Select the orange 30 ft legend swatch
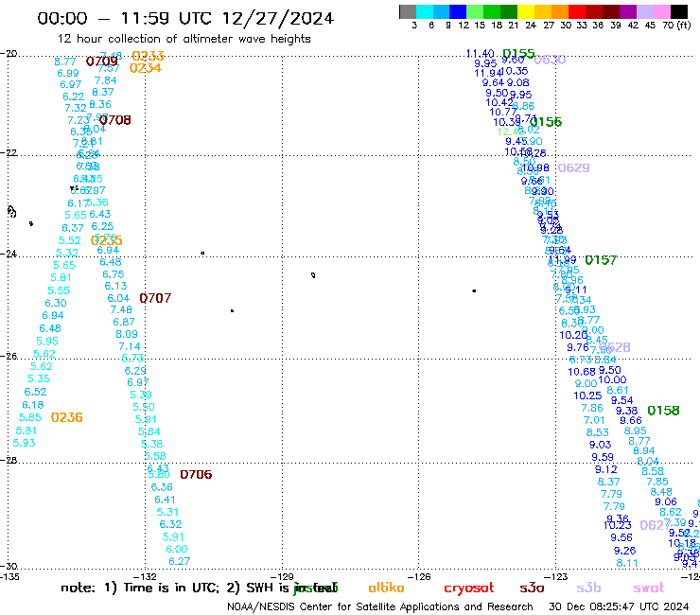Viewport: 700px width, 615px height. (560, 11)
